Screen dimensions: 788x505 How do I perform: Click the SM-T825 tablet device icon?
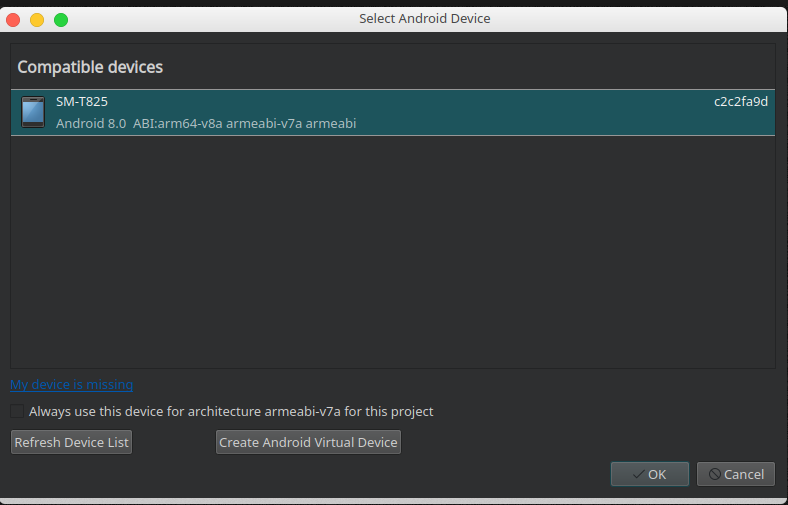[33, 112]
